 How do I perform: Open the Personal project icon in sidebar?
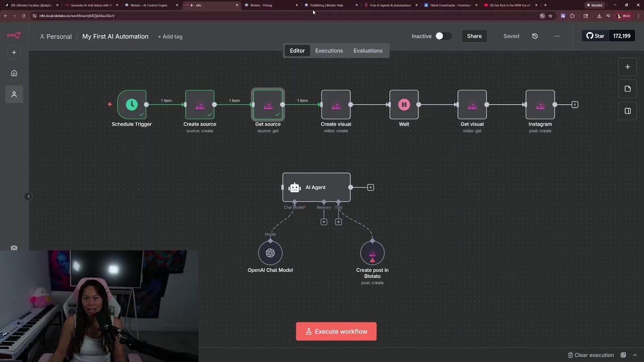point(14,95)
